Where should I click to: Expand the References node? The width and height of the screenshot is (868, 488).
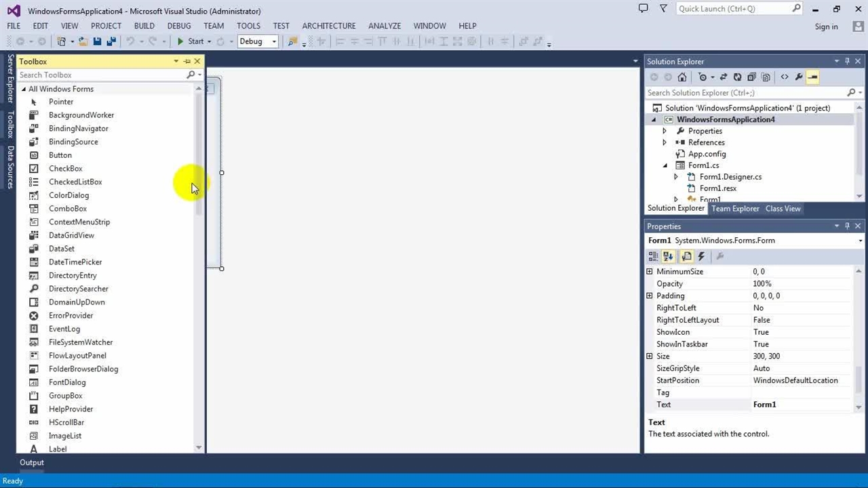(665, 143)
